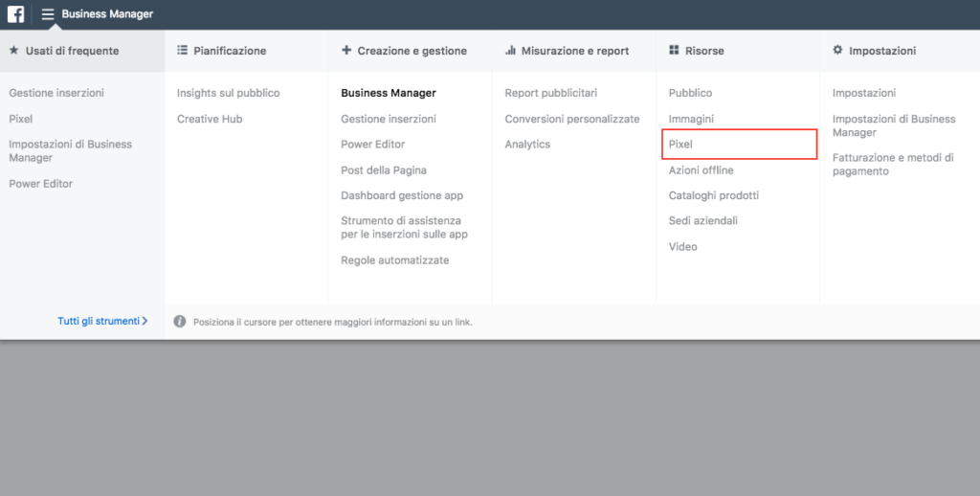Open Tutti gli strumenti link
980x496 pixels.
click(102, 321)
